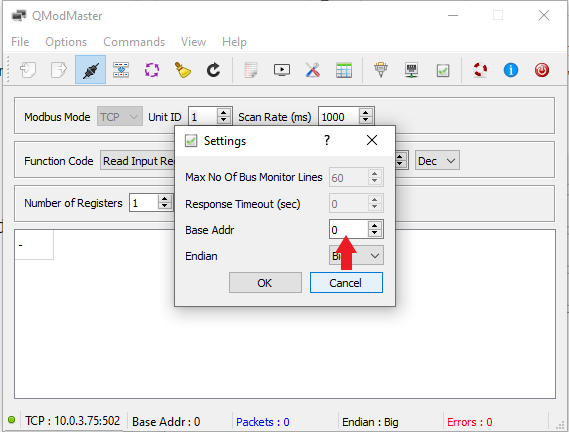Image resolution: width=569 pixels, height=432 pixels.
Task: Decrease Scan Rate with down arrow
Action: (x=366, y=121)
